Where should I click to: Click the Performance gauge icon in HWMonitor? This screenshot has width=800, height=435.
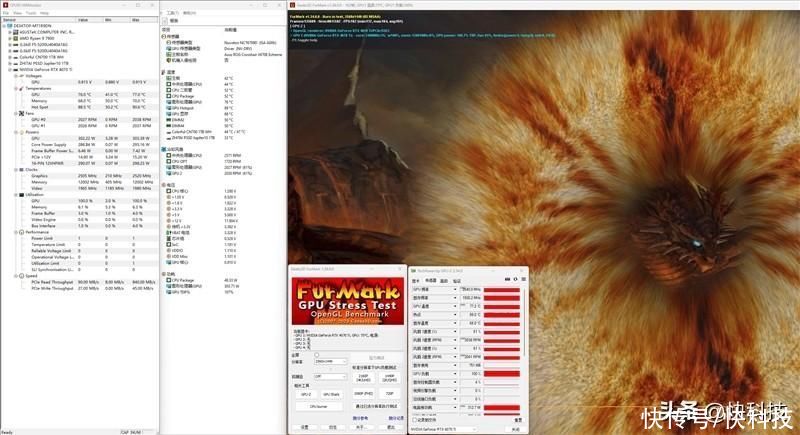point(21,232)
